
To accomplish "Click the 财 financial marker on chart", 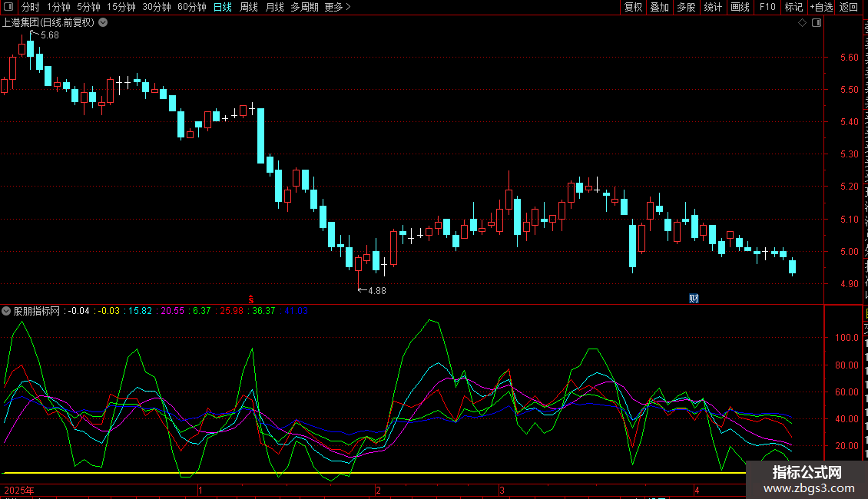I will [x=694, y=298].
